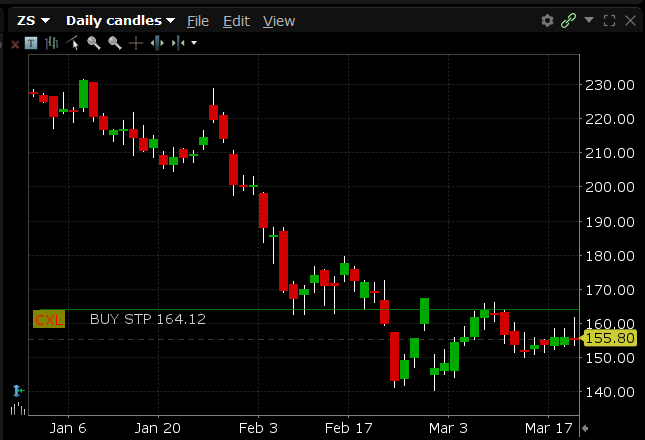Click the 140.00 price axis label
This screenshot has width=645, height=440.
coord(610,392)
